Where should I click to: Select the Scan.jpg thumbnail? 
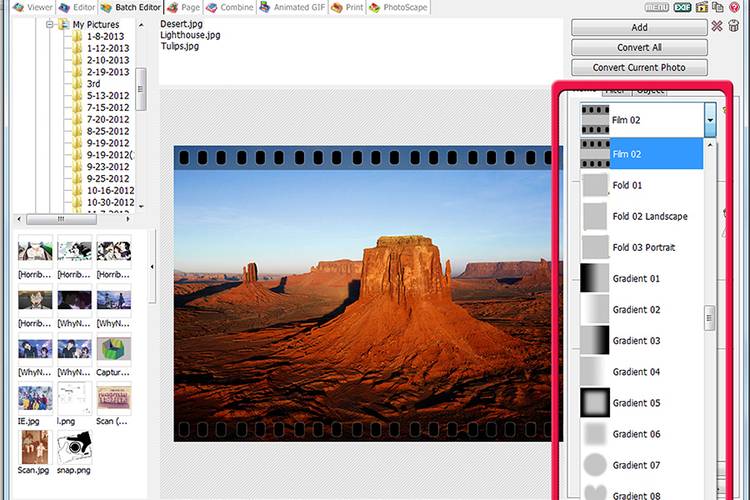pyautogui.click(x=35, y=447)
